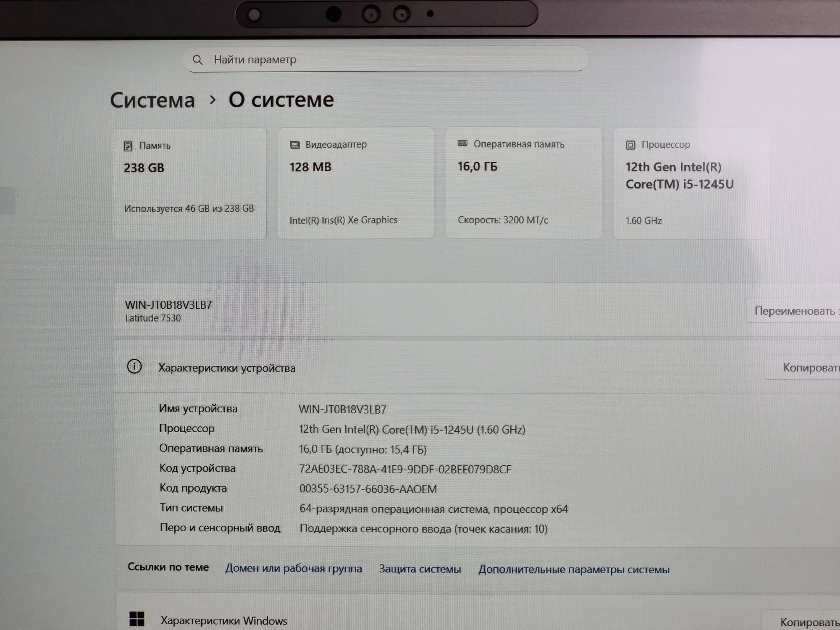
Task: Open the Оперативная память 16,0 ГБ card
Action: tap(524, 184)
